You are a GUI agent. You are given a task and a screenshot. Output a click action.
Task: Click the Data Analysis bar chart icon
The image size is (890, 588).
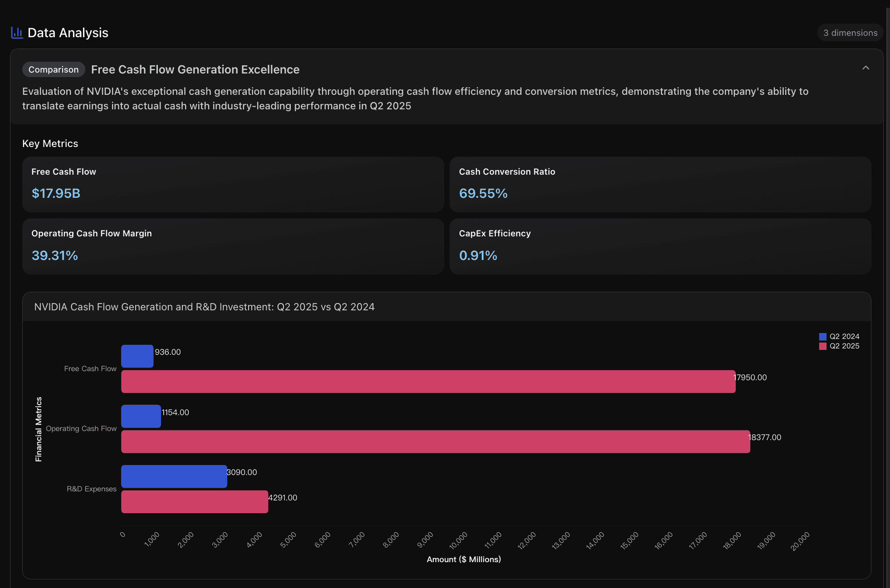tap(17, 33)
